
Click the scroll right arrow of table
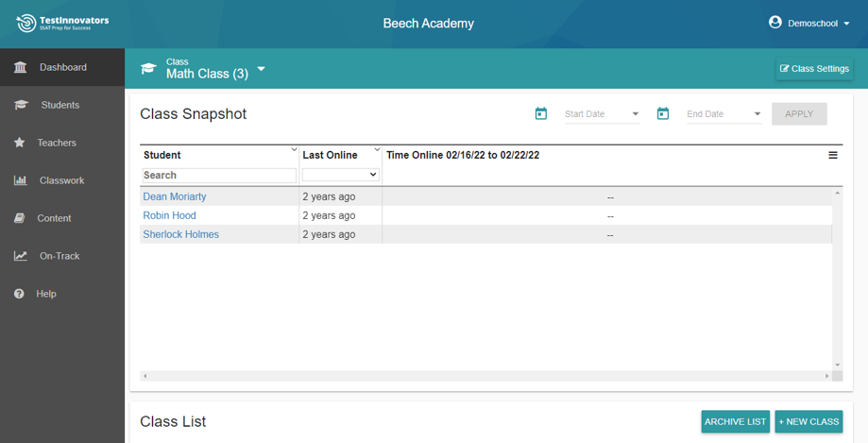pyautogui.click(x=827, y=376)
